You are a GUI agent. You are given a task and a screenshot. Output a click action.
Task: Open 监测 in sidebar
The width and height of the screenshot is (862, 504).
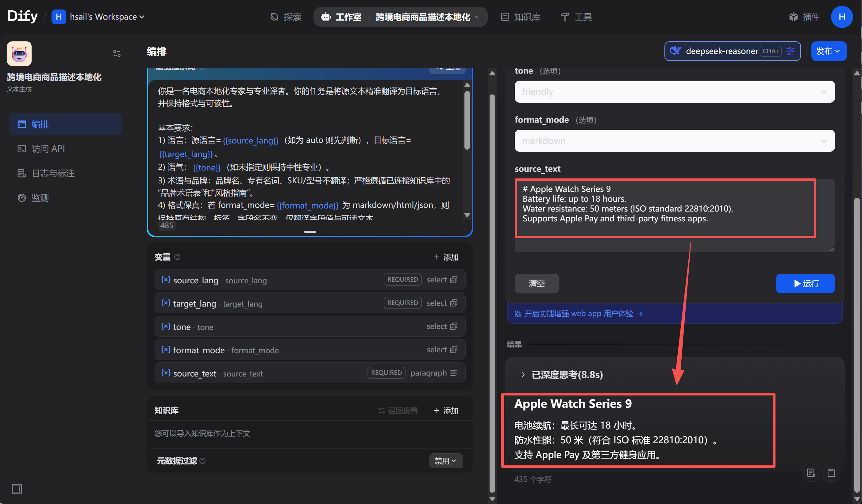click(65, 198)
